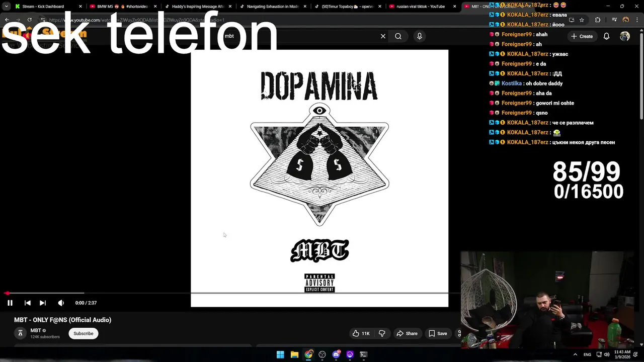Open the MBT channel name link
This screenshot has height=362, width=644.
click(x=36, y=330)
